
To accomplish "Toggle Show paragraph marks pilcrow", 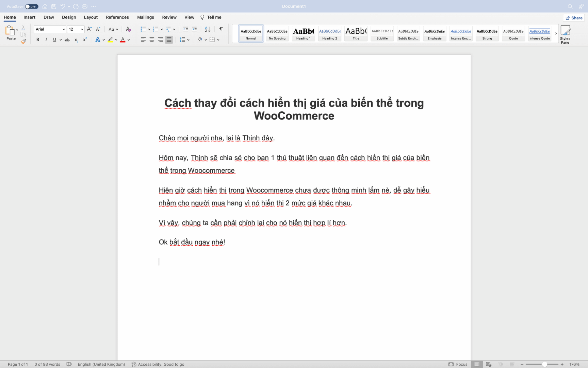I will click(221, 29).
